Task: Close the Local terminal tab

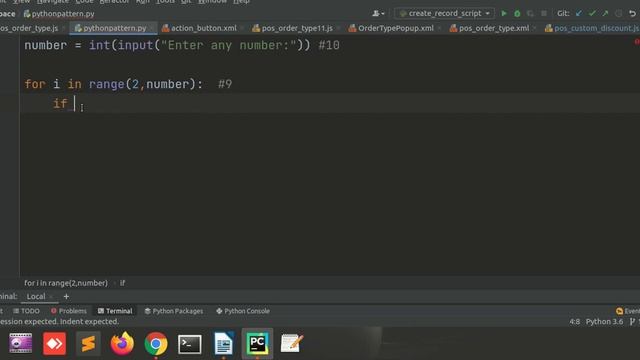Action: 51,297
